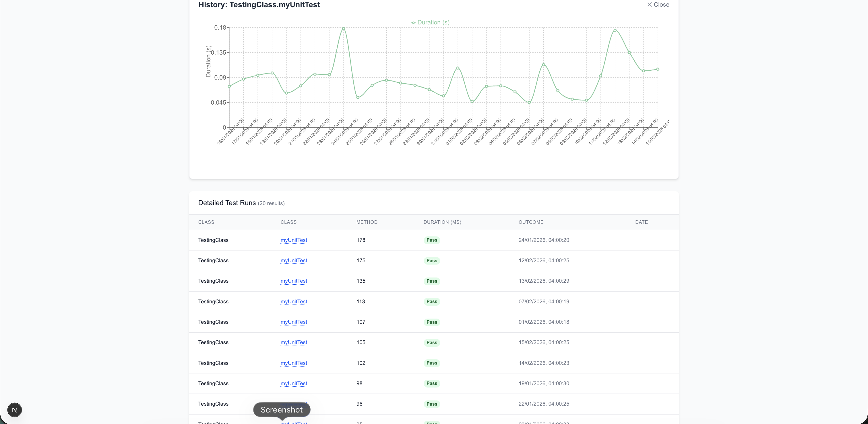
Task: Open myUnitTest link in 135 ms row
Action: (293, 281)
